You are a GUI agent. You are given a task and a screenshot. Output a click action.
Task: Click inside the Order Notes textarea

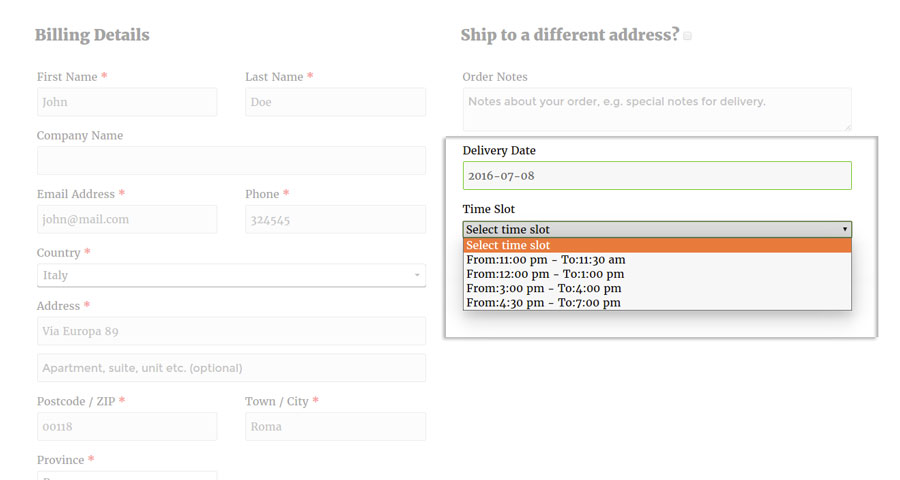(657, 109)
